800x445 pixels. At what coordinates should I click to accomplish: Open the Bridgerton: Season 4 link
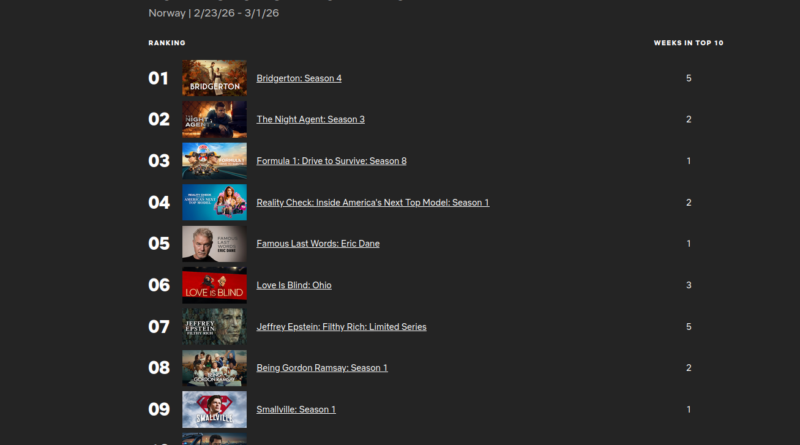[299, 78]
